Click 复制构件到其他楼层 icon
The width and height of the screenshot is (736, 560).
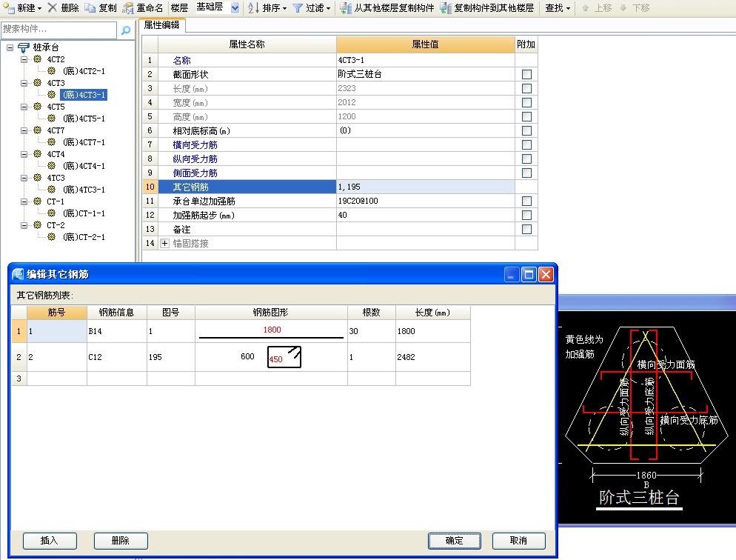point(446,8)
